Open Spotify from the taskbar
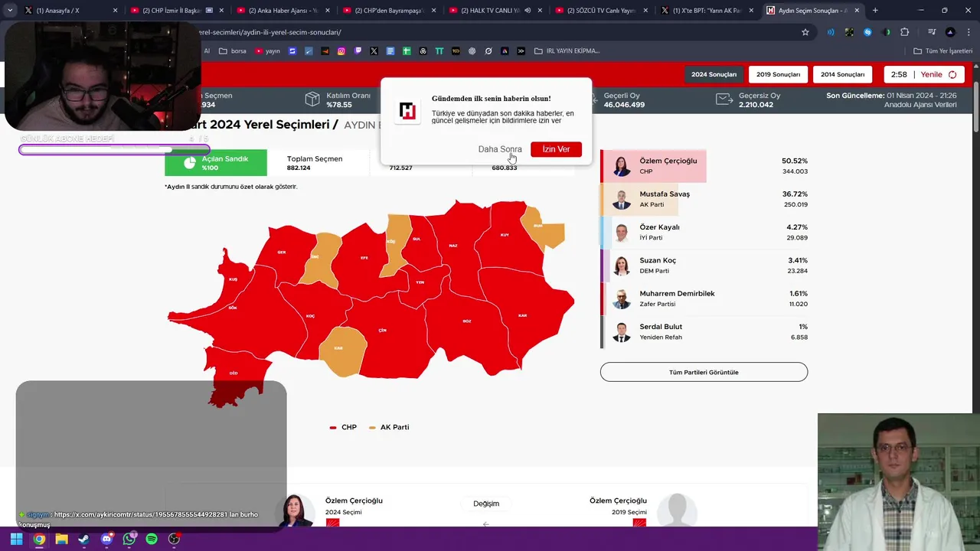 click(x=152, y=539)
